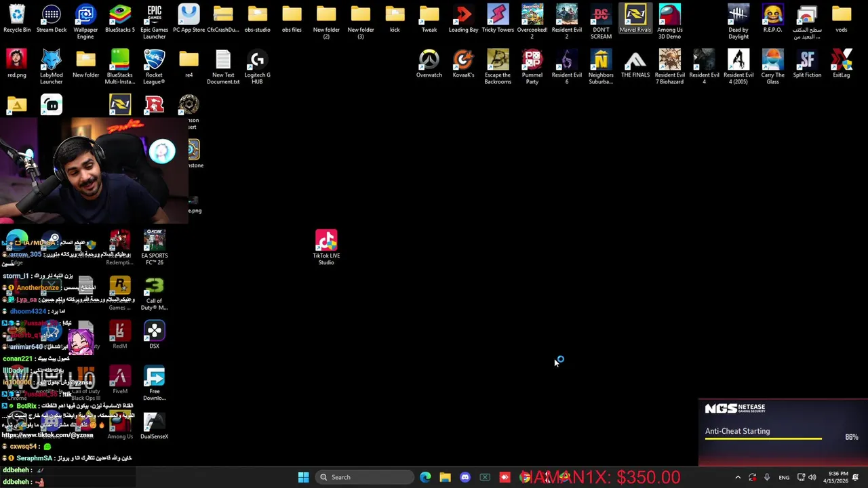868x488 pixels.
Task: Launch Overcooked! 2 icon
Action: (x=532, y=22)
